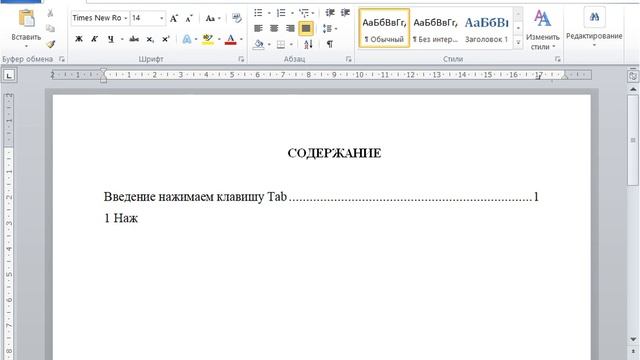Viewport: 640px width, 360px height.
Task: Click the text Введение нажимаем клавишу Tab
Action: tap(196, 197)
